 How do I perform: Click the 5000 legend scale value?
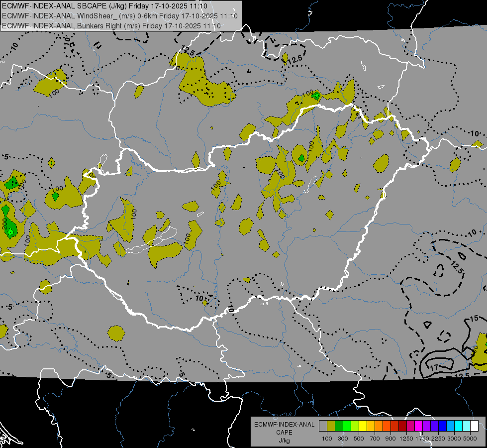pos(470,439)
